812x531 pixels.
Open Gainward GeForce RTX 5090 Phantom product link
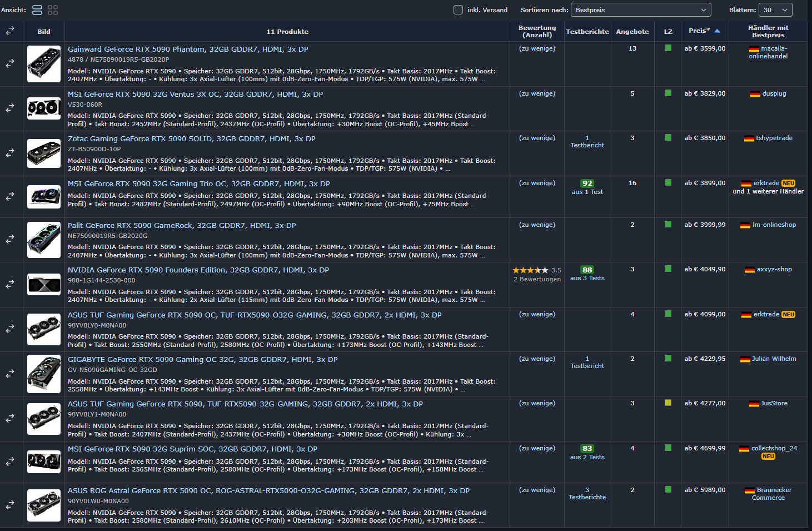(x=188, y=49)
